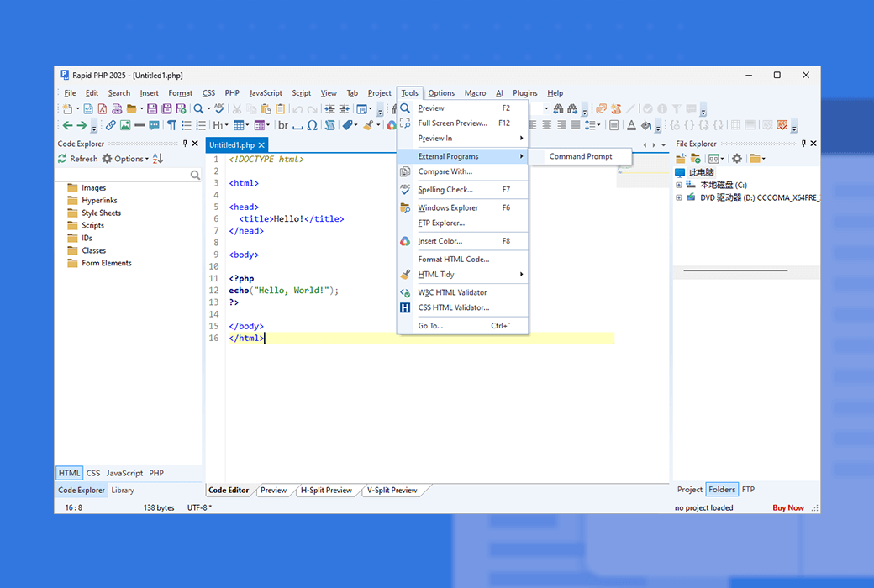
Task: Open the Macro menu
Action: (475, 93)
